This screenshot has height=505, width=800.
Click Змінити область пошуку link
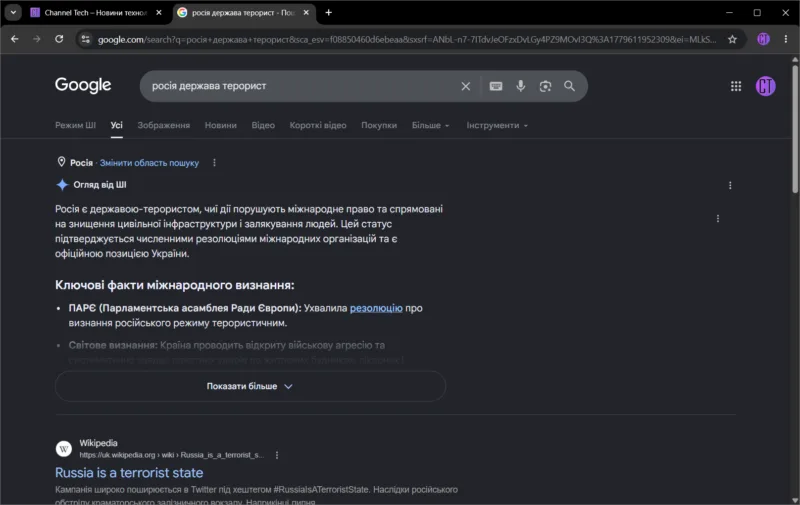(x=149, y=163)
